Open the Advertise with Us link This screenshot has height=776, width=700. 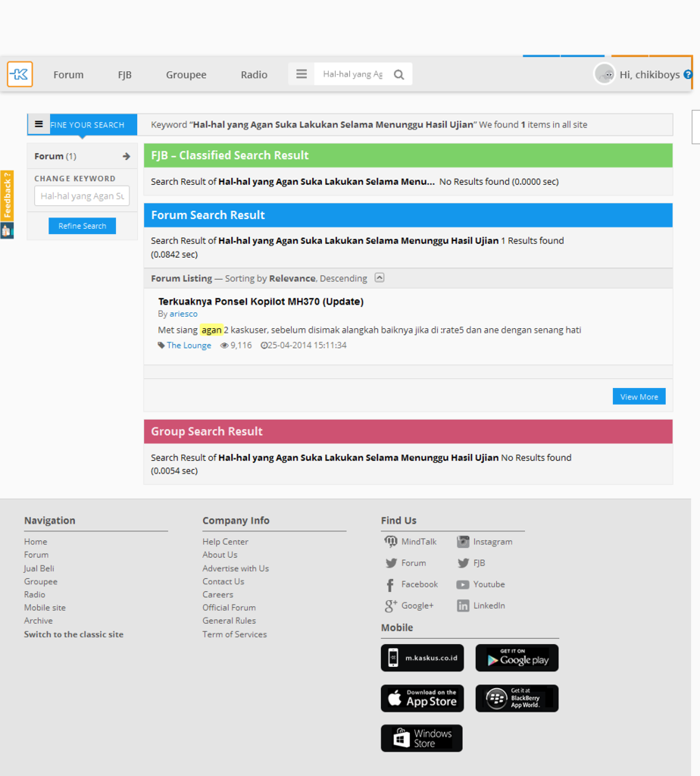tap(236, 568)
